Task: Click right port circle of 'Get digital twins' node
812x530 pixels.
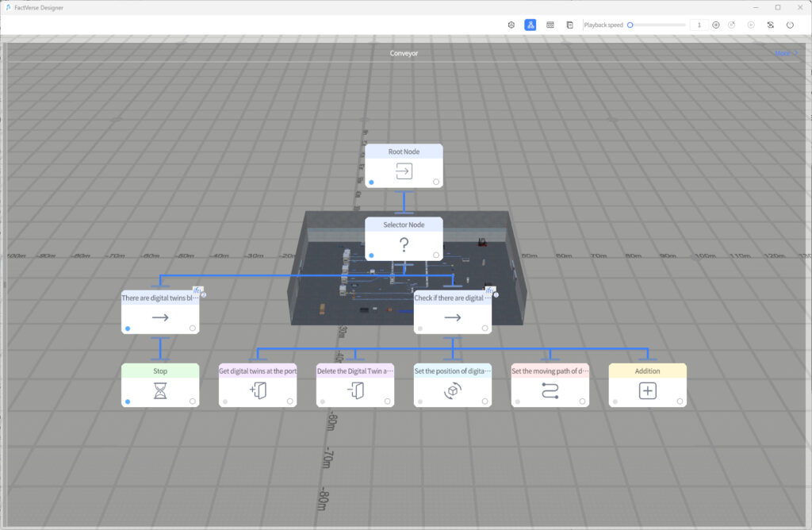Action: pyautogui.click(x=290, y=401)
